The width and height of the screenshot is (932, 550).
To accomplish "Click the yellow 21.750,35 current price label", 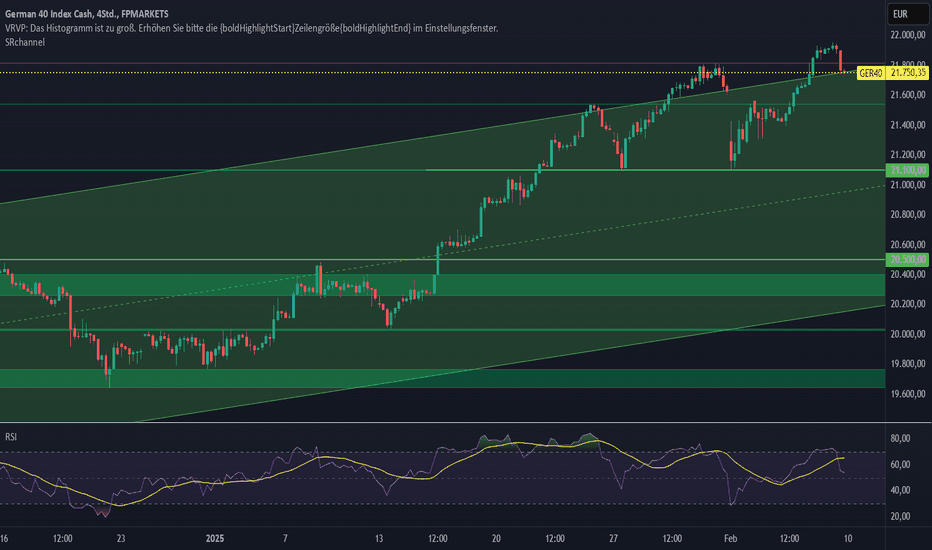I will tap(908, 73).
